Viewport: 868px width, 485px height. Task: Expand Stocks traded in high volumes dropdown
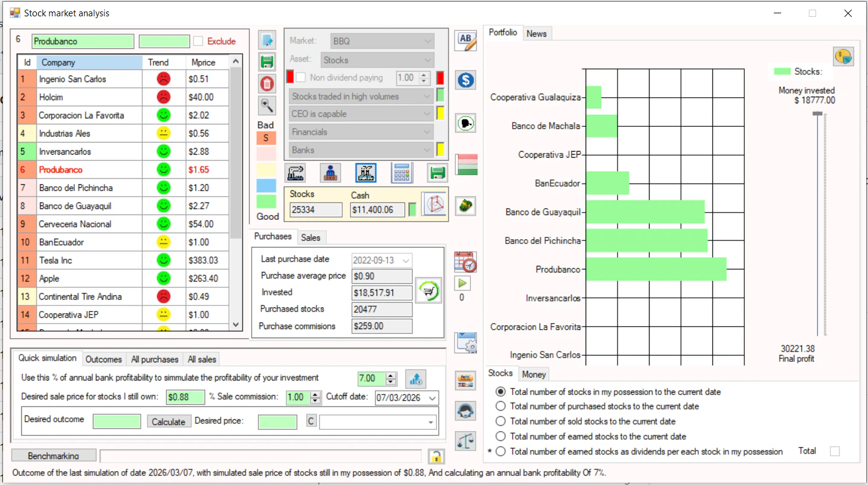[360, 96]
